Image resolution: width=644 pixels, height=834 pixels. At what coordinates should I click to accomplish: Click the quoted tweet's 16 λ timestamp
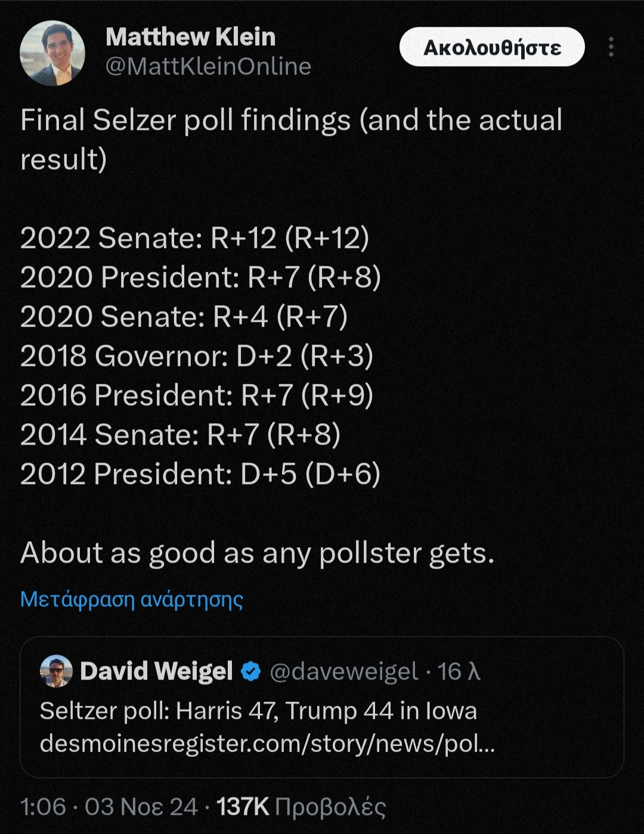[459, 672]
